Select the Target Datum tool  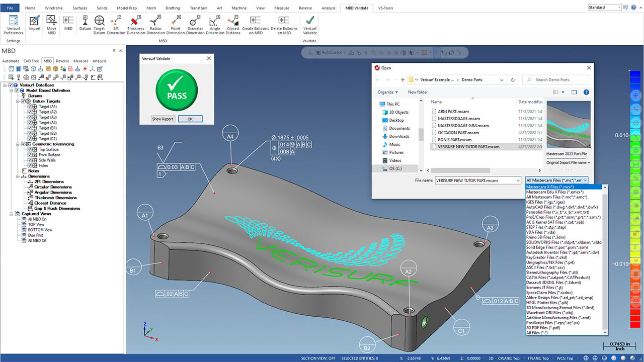(x=99, y=25)
